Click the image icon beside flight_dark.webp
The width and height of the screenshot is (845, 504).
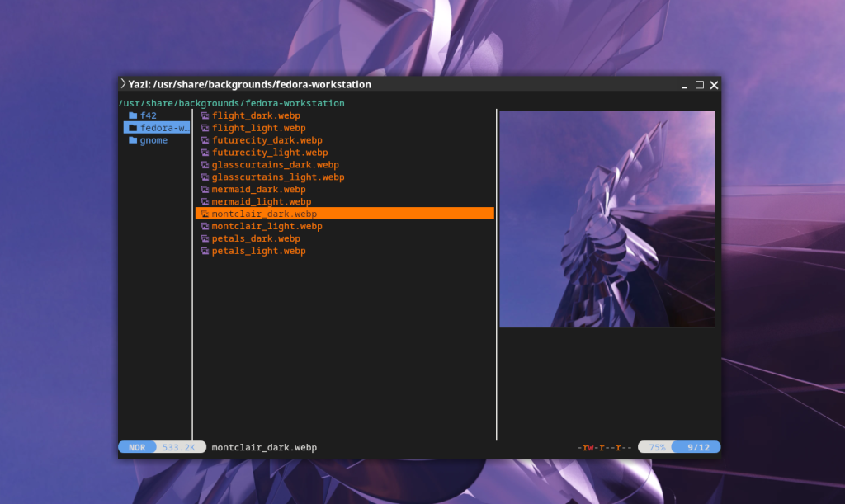[x=205, y=115]
